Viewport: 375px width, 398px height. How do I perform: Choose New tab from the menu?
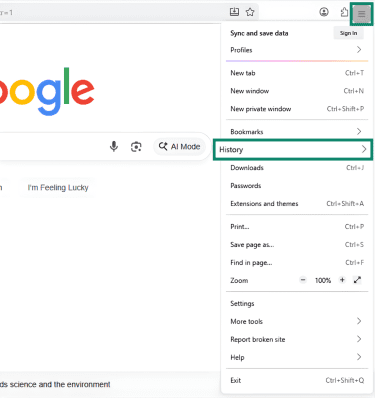click(x=297, y=73)
